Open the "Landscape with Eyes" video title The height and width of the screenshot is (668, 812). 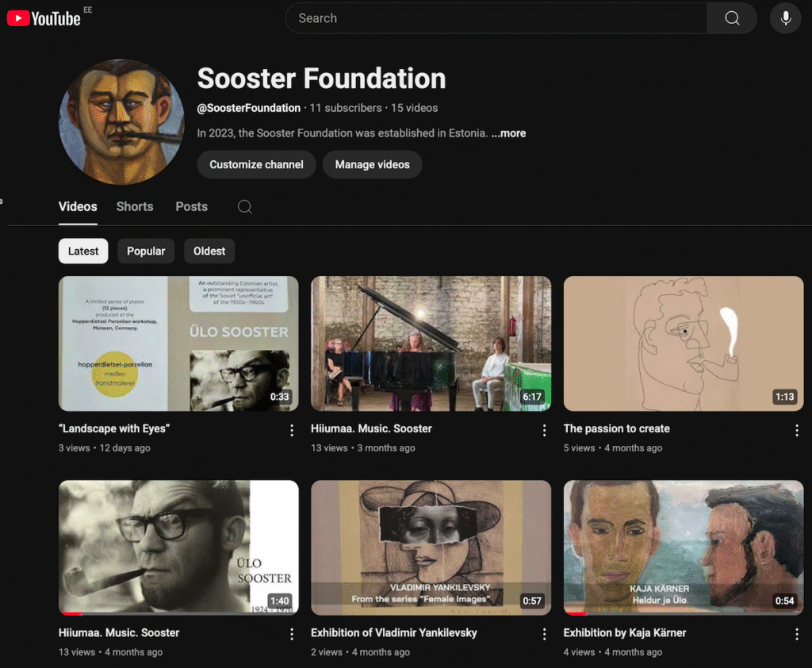coord(114,428)
